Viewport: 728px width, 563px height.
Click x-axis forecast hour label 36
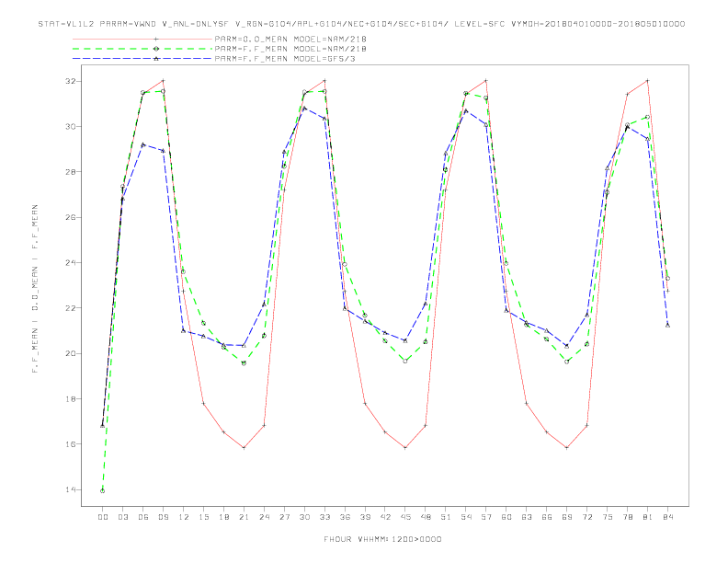click(x=345, y=517)
